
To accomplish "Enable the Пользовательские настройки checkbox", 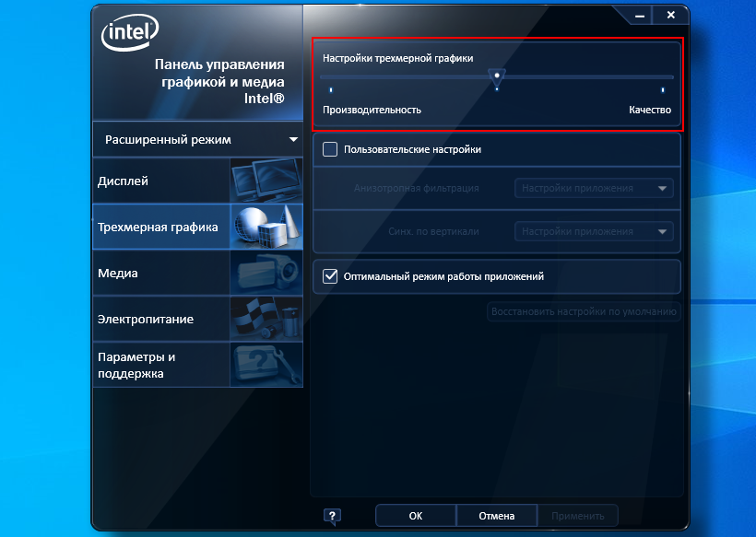I will [330, 149].
